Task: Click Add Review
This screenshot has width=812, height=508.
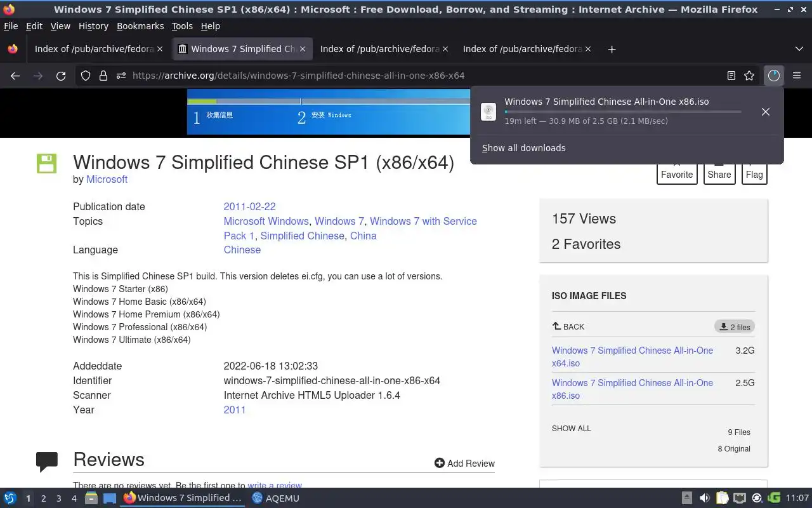Action: coord(464,463)
